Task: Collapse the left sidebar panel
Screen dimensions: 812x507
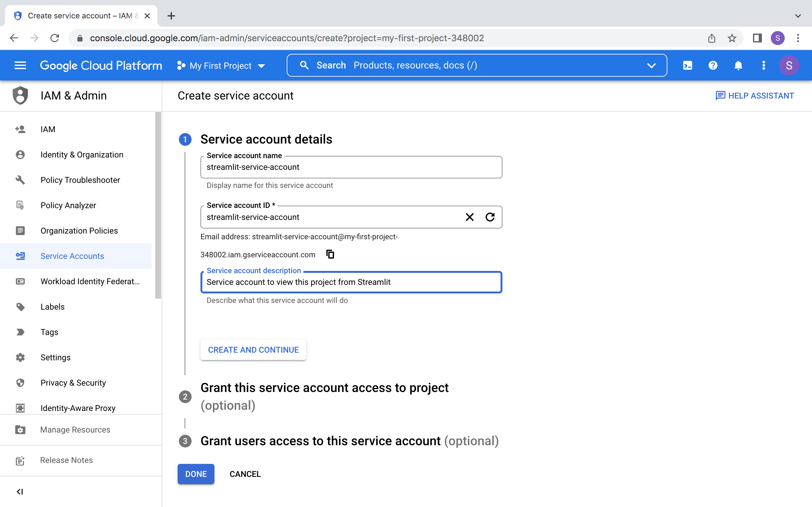Action: tap(20, 491)
